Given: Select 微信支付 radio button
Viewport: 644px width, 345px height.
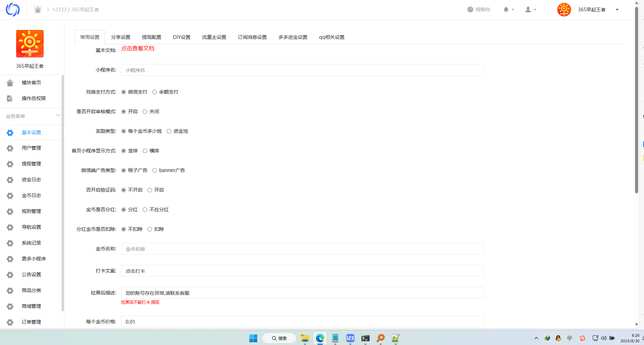Looking at the screenshot, I should pyautogui.click(x=123, y=92).
